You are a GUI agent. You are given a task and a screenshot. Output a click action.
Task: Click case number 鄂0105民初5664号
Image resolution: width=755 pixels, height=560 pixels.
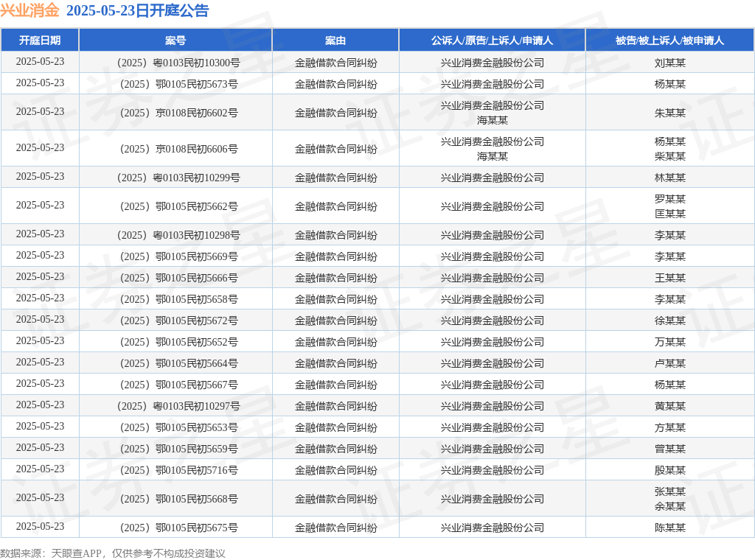(178, 364)
